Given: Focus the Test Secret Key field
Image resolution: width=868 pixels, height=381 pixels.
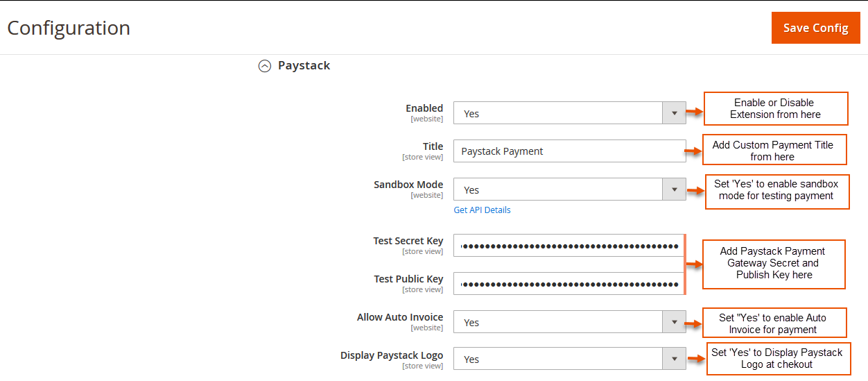Looking at the screenshot, I should pos(569,246).
